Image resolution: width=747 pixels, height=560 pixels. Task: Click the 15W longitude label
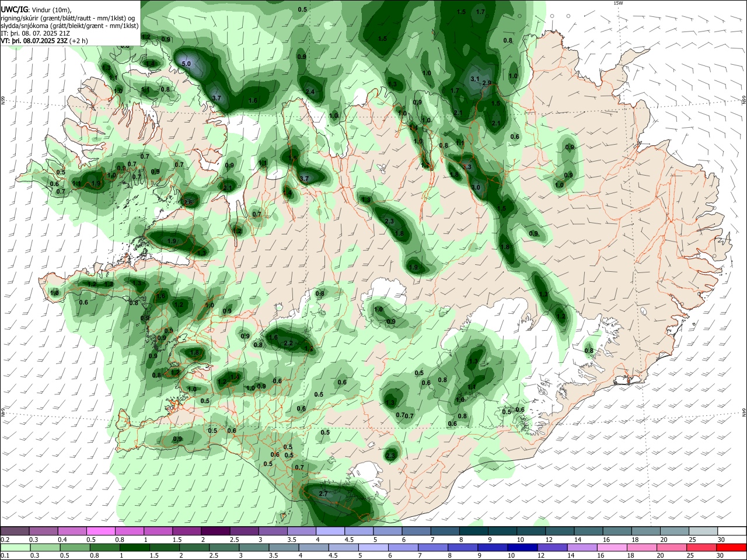(x=618, y=3)
